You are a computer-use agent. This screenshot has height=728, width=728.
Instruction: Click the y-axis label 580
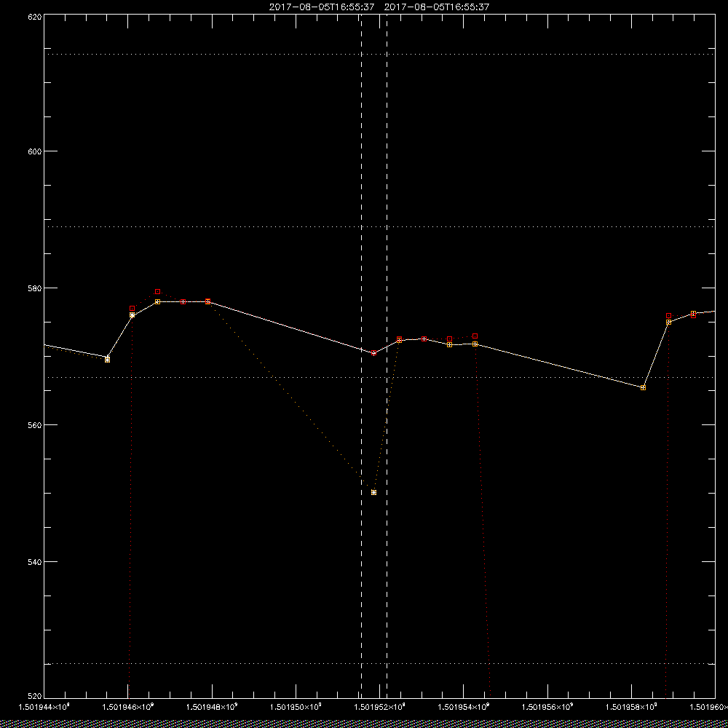coord(35,288)
